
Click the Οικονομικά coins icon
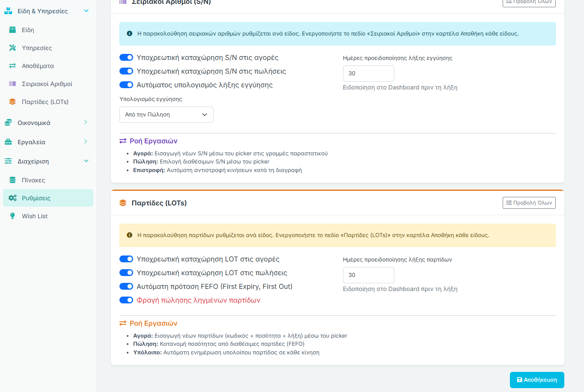8,123
